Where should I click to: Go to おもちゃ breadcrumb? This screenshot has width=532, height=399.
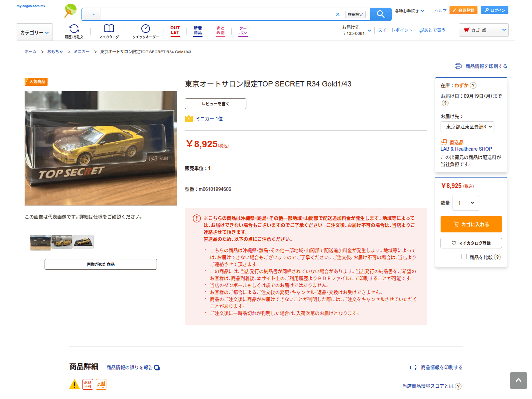point(55,52)
